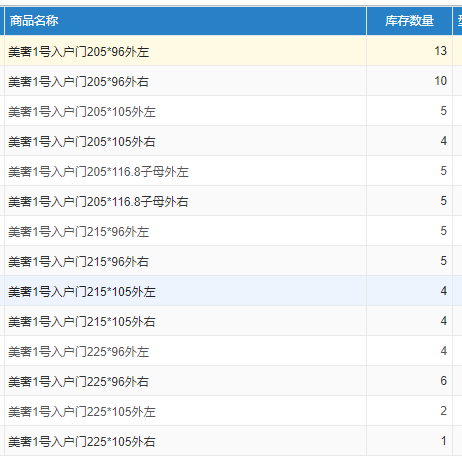Screen dimensions: 462x461
Task: Select row 美奢1号入户门215*96外右
Action: coord(231,261)
